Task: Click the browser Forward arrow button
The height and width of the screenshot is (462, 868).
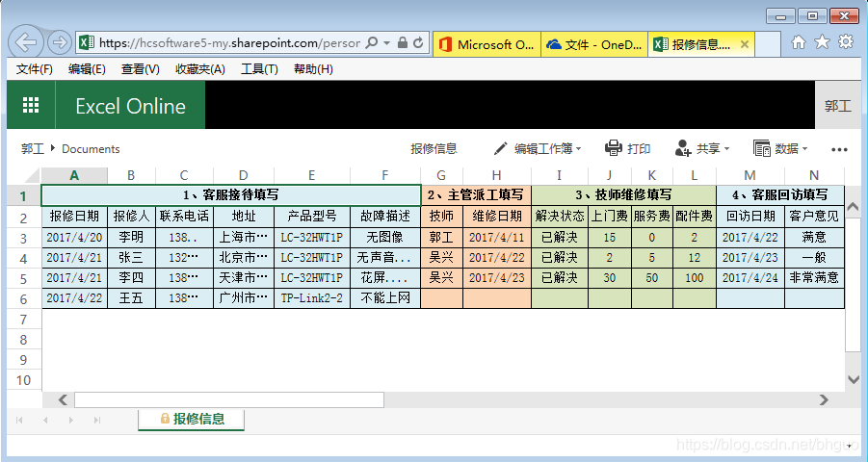Action: point(59,42)
